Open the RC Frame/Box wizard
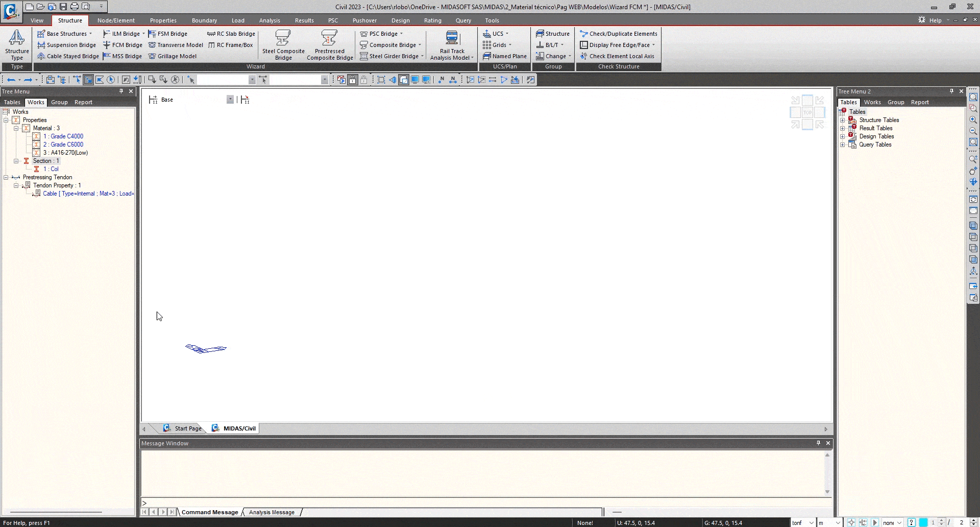 [230, 45]
